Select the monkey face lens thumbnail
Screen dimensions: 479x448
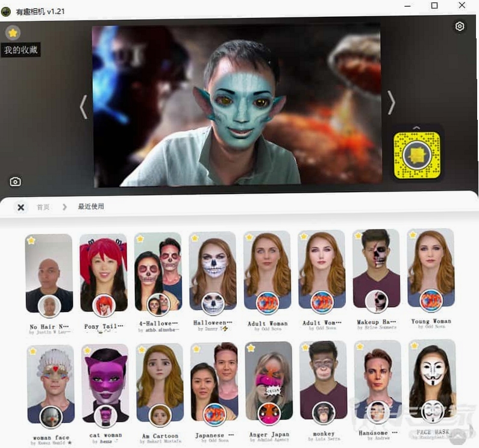pos(323,380)
